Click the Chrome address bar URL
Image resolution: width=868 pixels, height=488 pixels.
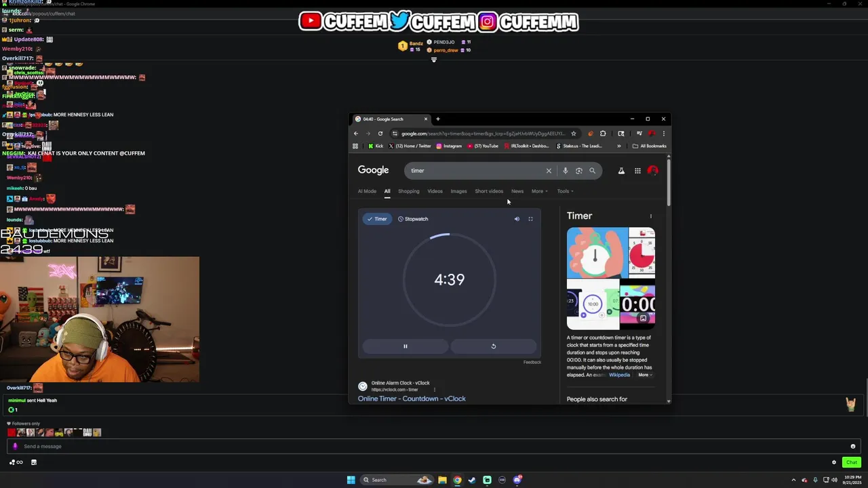482,134
